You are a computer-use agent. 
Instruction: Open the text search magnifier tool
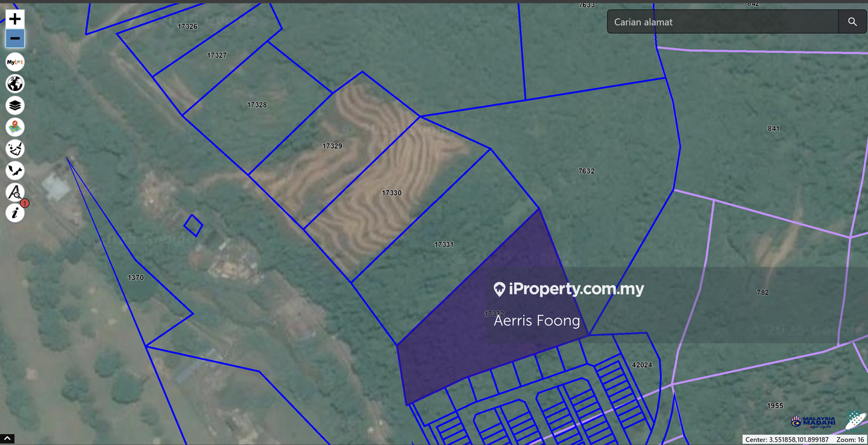pyautogui.click(x=15, y=192)
